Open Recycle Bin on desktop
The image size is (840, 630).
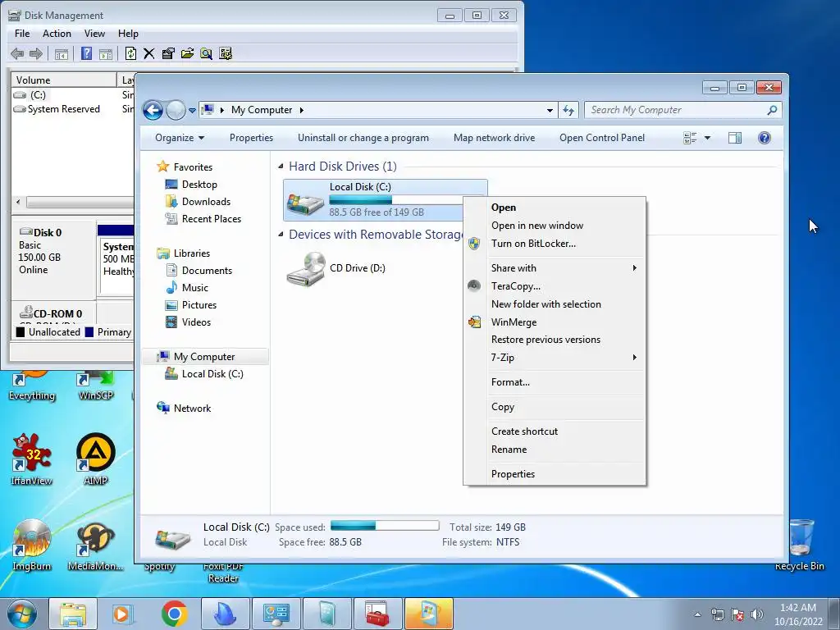pos(800,544)
